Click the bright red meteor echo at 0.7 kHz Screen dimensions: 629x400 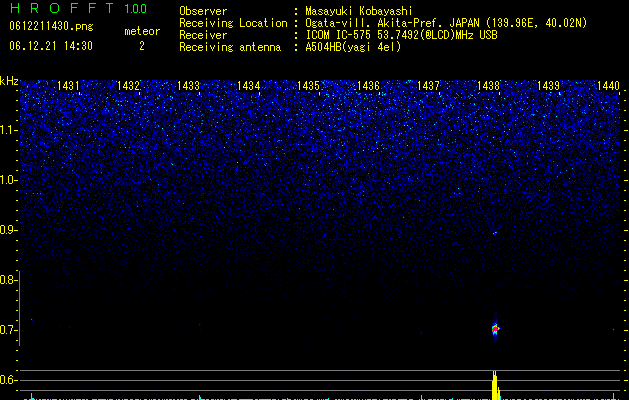(x=495, y=329)
